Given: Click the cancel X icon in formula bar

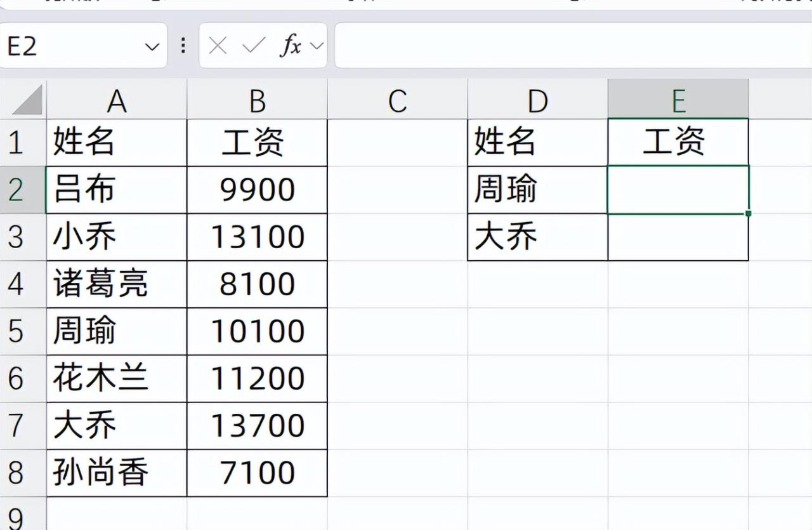Looking at the screenshot, I should click(218, 46).
